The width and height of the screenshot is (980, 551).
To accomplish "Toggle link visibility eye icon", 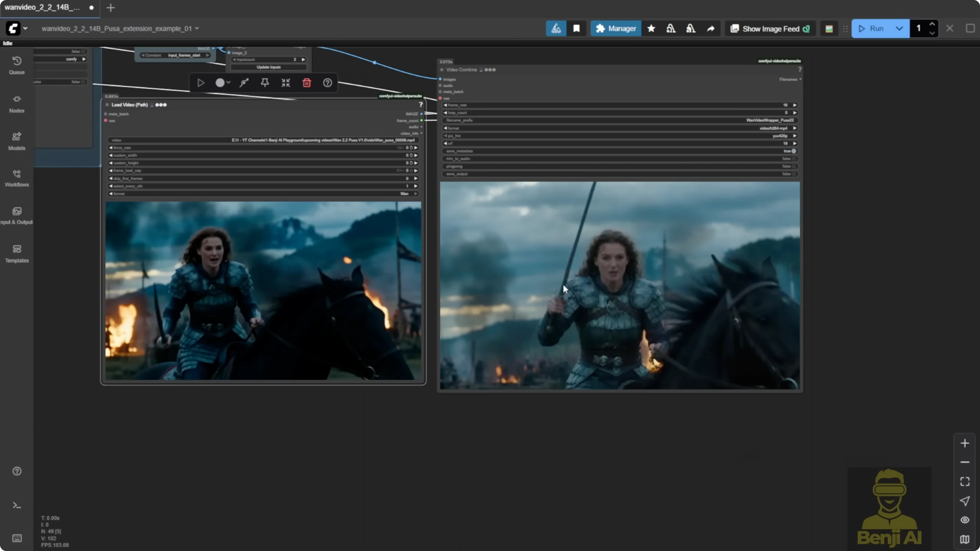I will [965, 520].
